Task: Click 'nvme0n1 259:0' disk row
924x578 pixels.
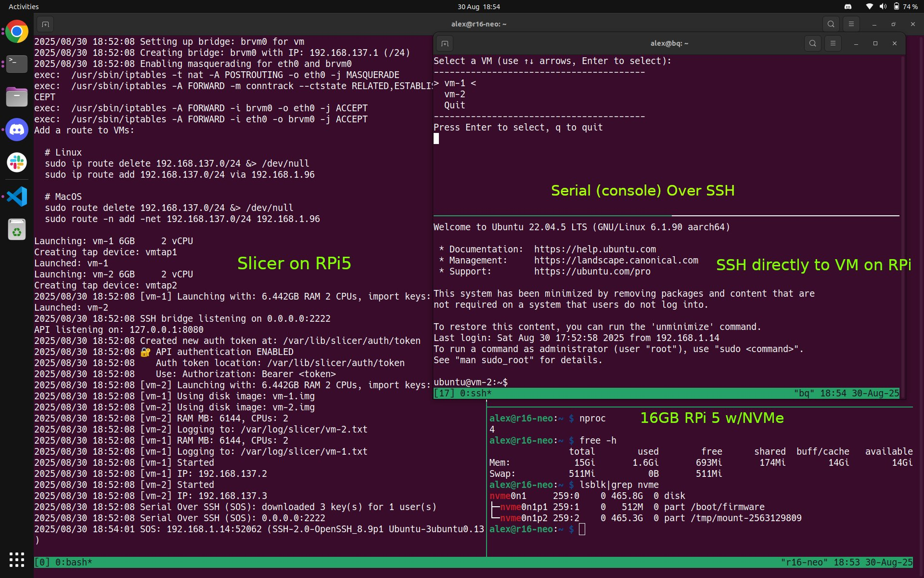Action: pos(587,496)
